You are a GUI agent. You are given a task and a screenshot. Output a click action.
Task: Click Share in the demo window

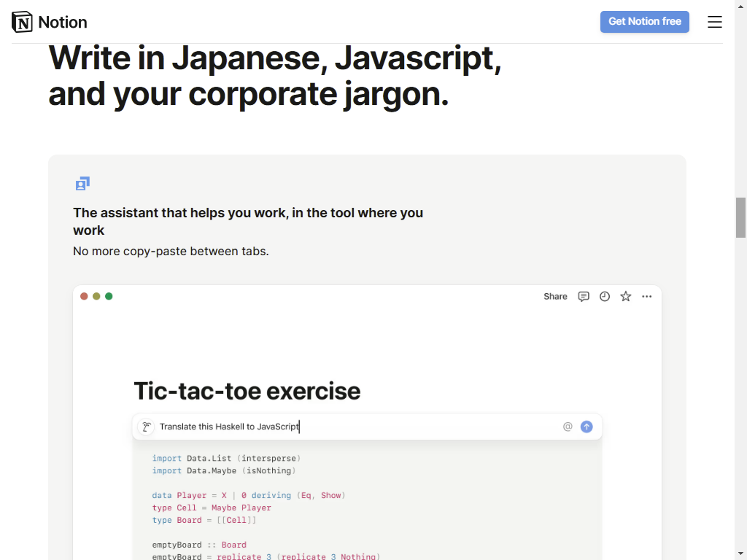pyautogui.click(x=555, y=296)
